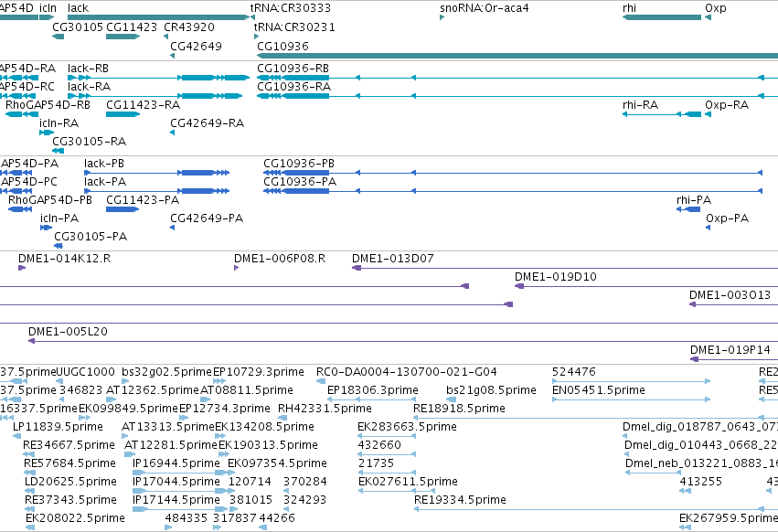The image size is (778, 532).
Task: Open the EP10729.3prime EST
Action: pos(219,381)
